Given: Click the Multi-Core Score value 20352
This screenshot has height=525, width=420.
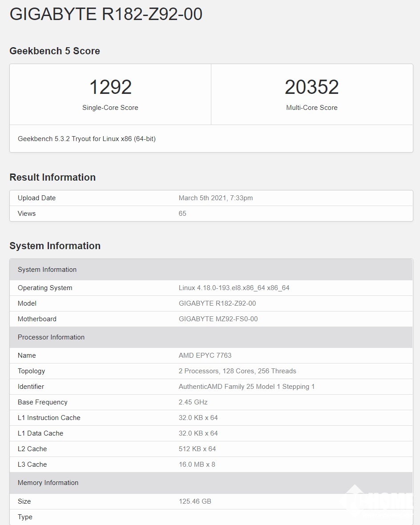Looking at the screenshot, I should coord(311,87).
